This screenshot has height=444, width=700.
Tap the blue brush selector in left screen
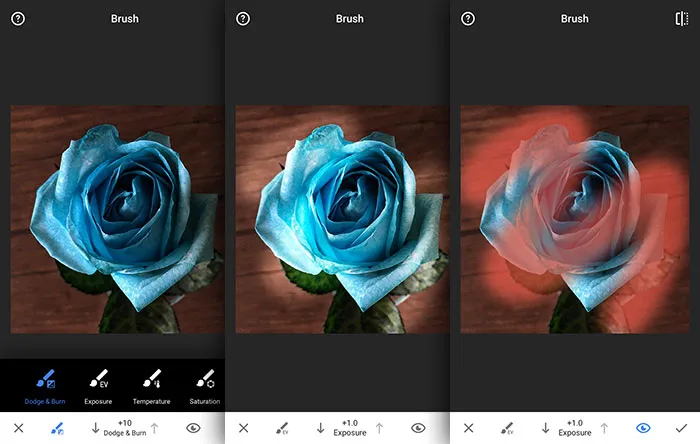click(x=57, y=428)
